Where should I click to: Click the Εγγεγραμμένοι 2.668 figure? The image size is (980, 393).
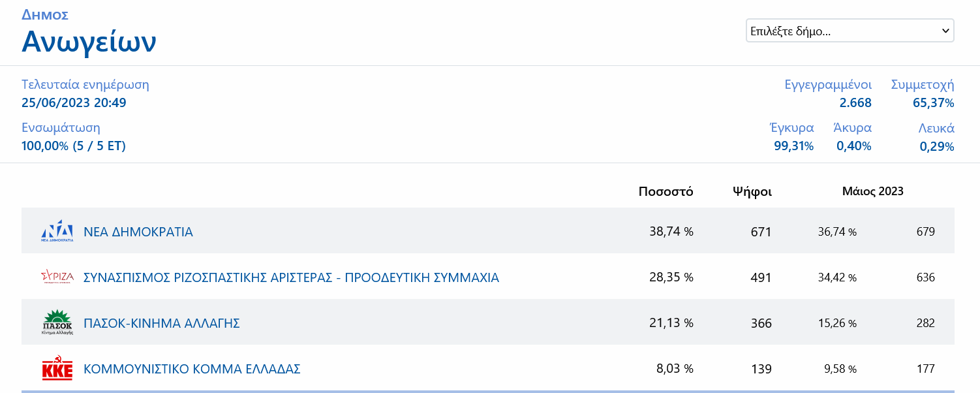tap(855, 102)
